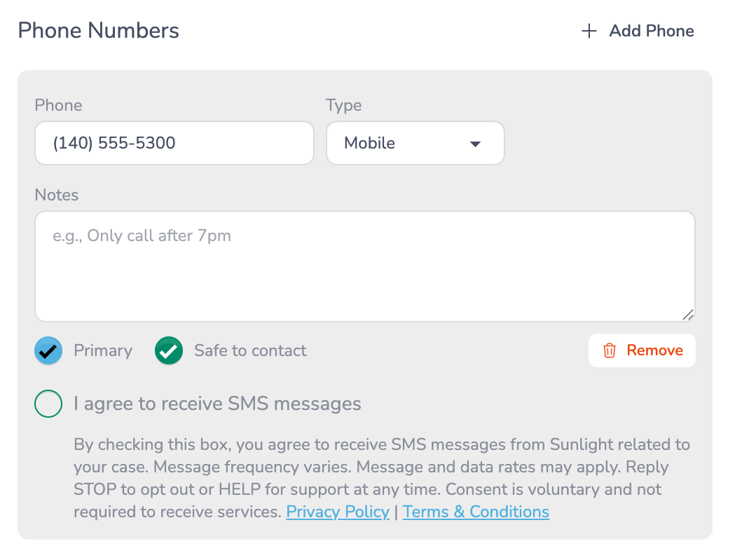Click into the Phone number input field
This screenshot has width=735, height=560.
[174, 143]
